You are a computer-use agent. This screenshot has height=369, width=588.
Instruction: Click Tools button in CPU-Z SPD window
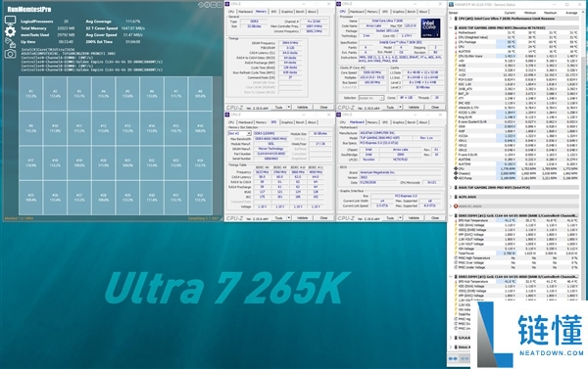278,217
